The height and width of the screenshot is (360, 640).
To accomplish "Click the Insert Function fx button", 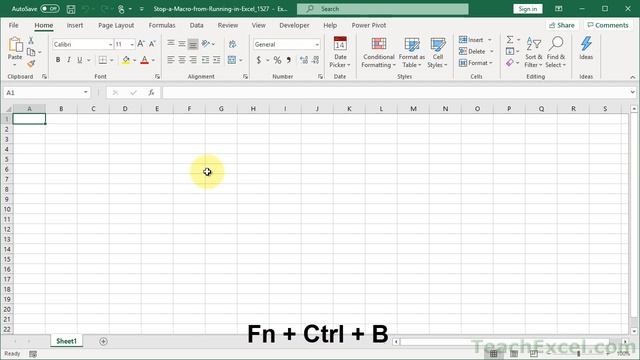I will [151, 93].
